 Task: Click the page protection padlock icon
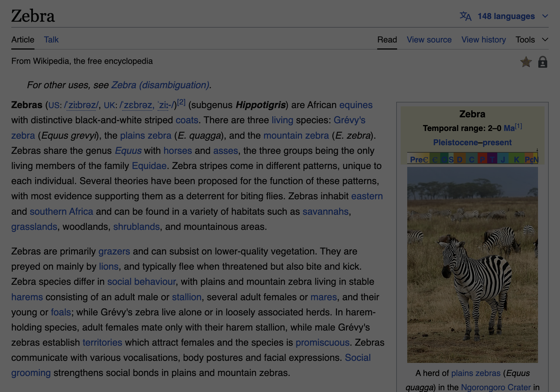point(542,62)
